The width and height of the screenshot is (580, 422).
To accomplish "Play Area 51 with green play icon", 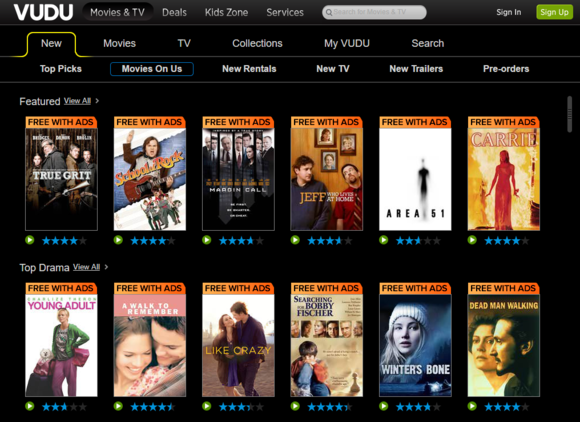I will 384,240.
